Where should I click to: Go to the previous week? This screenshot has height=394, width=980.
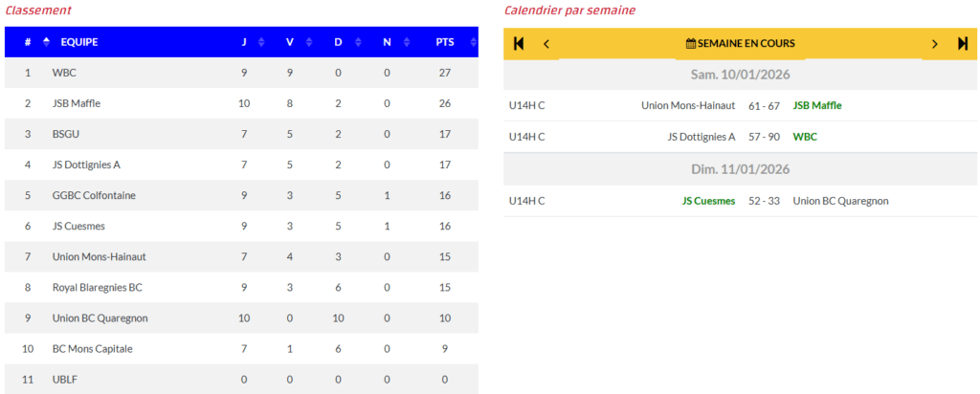(546, 43)
